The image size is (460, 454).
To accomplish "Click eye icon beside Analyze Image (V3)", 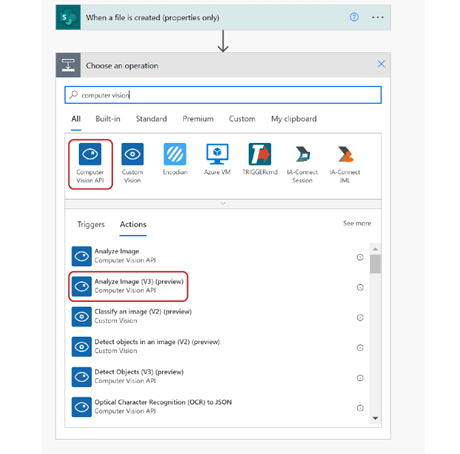I will click(81, 286).
